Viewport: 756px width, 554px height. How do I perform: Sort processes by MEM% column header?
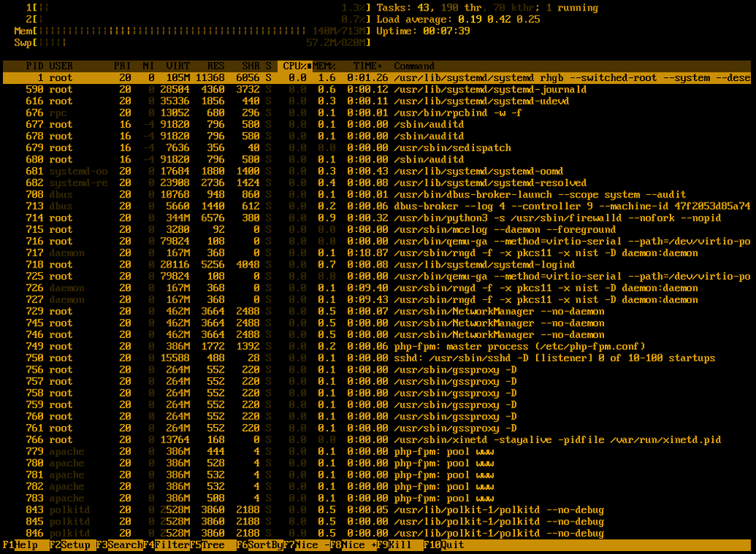coord(325,66)
